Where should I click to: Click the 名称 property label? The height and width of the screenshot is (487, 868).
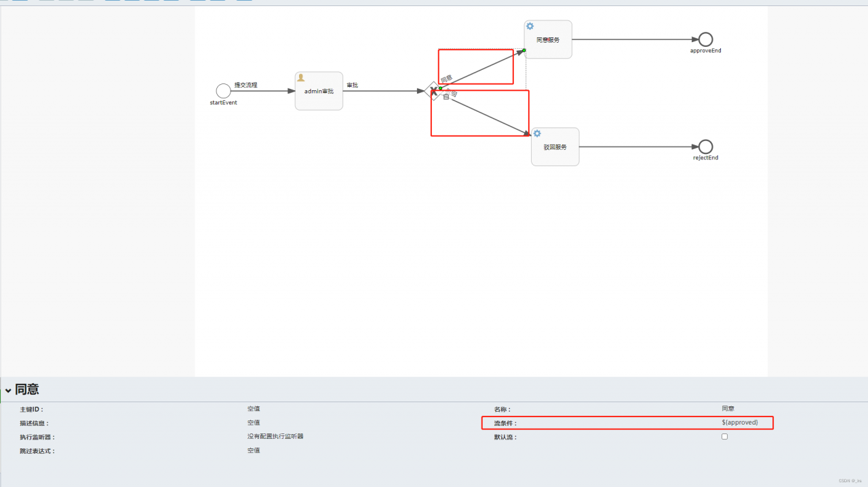pos(502,410)
